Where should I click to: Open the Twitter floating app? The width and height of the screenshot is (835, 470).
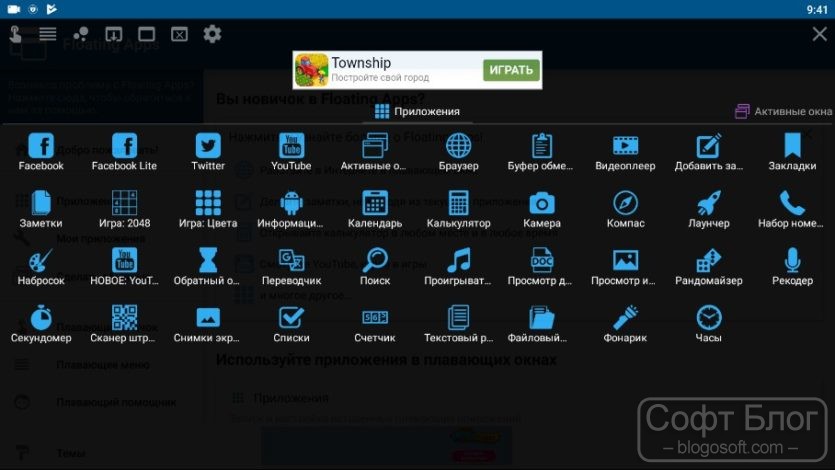tap(208, 152)
